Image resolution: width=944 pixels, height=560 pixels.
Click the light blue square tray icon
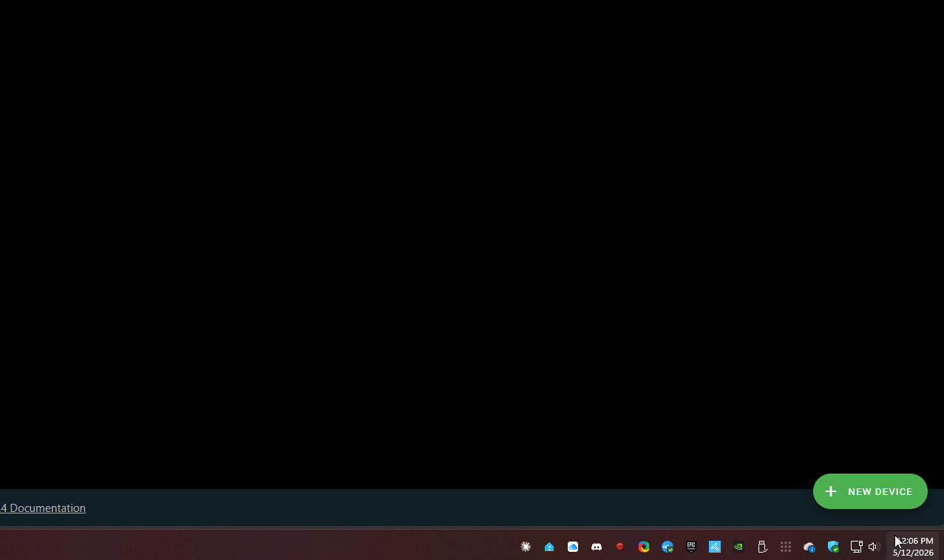[715, 547]
